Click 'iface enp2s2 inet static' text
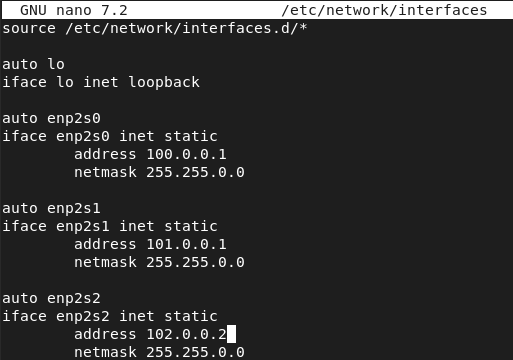 coord(110,316)
